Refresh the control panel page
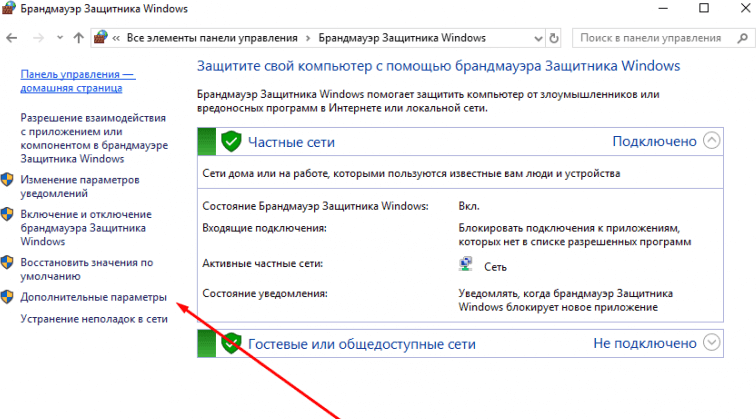Viewport: 756px width, 419px height. 554,38
